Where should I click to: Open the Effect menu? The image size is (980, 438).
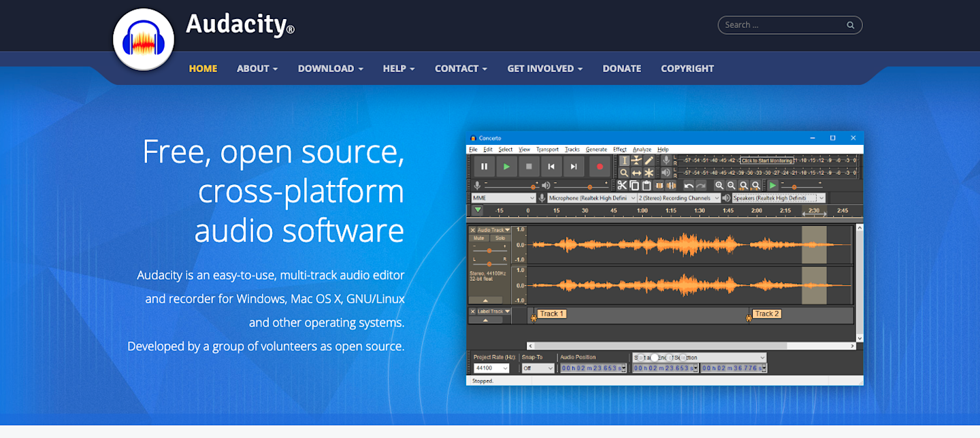(x=620, y=149)
